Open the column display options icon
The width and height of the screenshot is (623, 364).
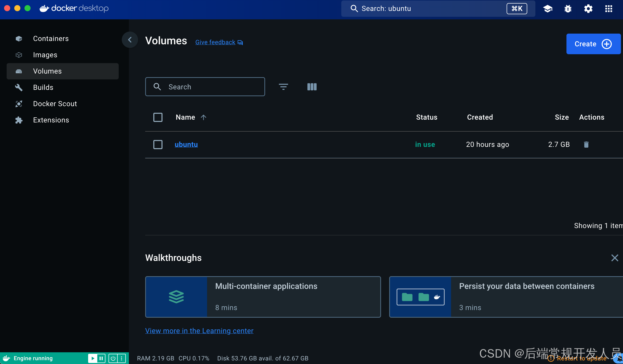click(312, 87)
